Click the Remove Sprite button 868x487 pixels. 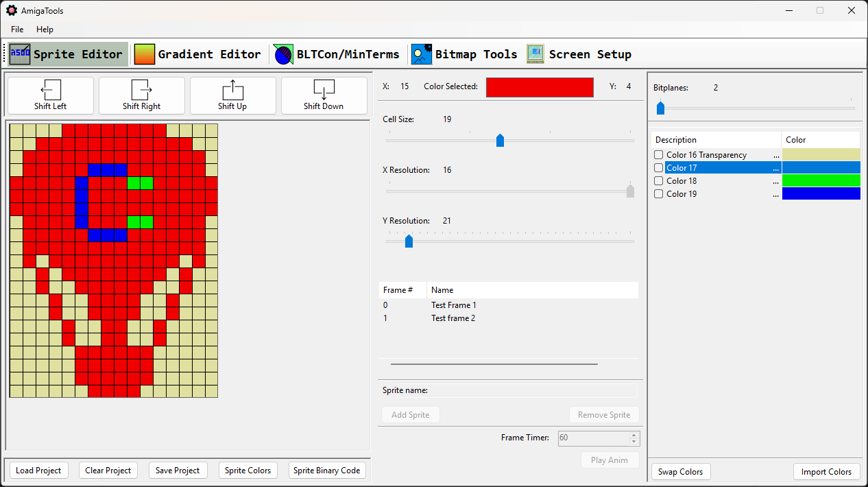(604, 415)
